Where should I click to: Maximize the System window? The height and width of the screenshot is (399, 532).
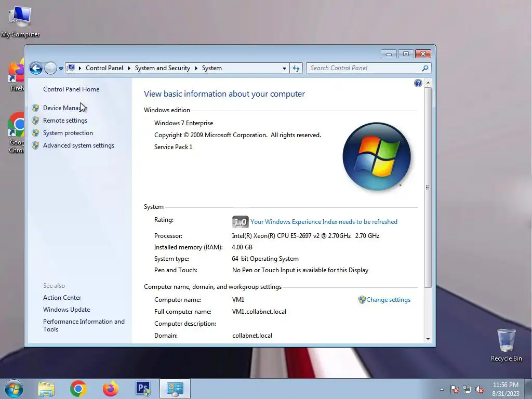[x=406, y=54]
